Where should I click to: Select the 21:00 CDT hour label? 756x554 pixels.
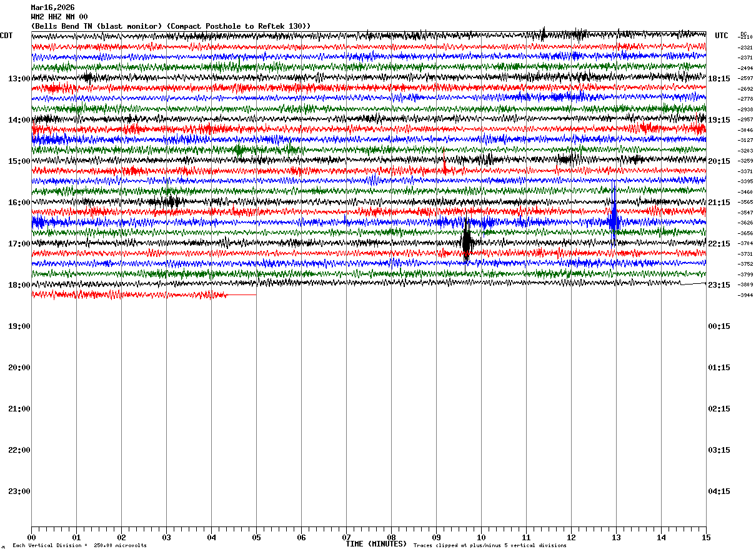coord(19,409)
